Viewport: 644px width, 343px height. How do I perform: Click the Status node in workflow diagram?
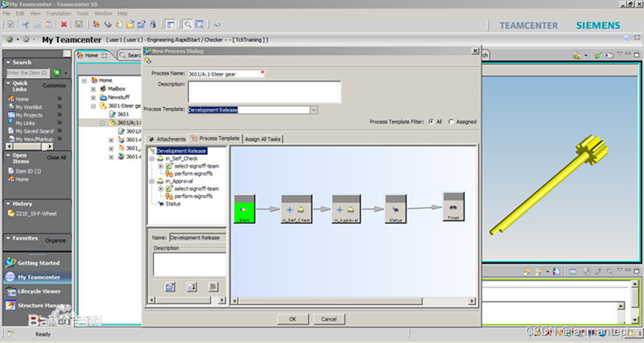(x=396, y=209)
